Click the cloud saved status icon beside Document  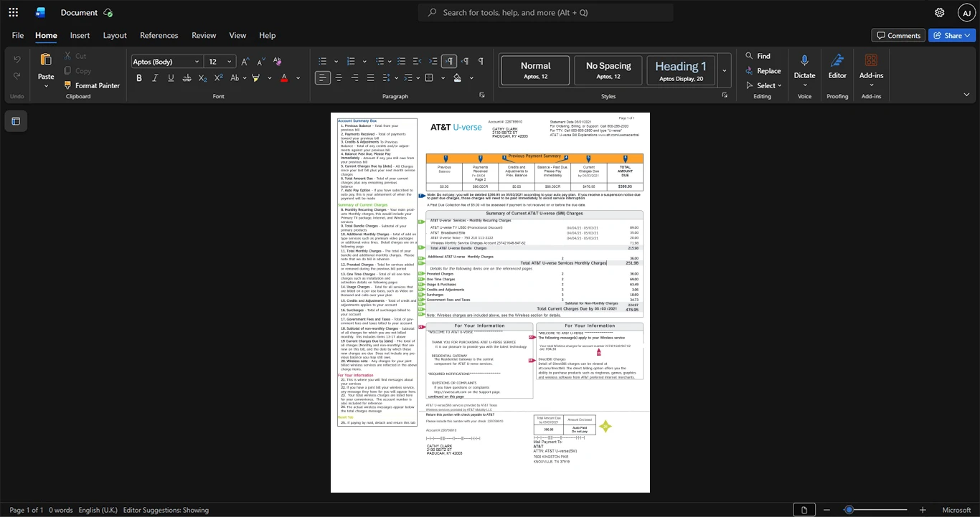[108, 13]
